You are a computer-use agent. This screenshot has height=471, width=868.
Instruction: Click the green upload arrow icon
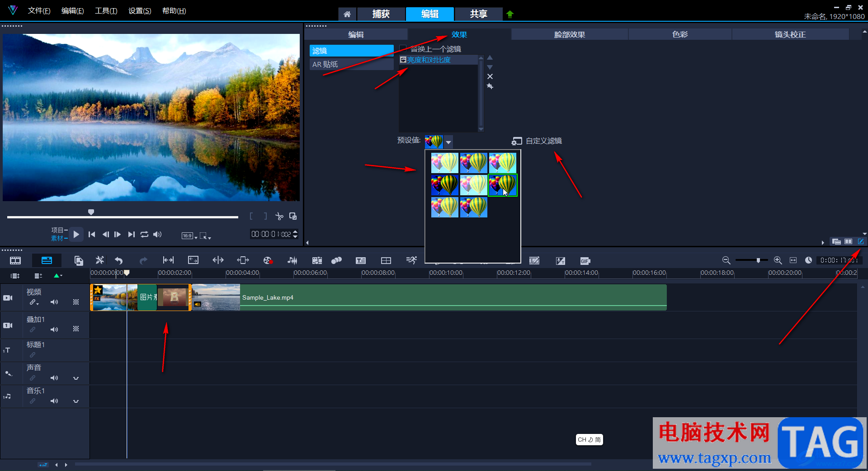pyautogui.click(x=510, y=14)
